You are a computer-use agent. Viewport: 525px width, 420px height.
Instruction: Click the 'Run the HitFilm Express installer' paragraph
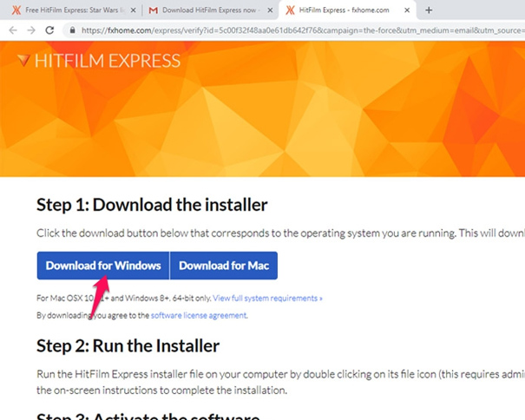[x=280, y=382]
